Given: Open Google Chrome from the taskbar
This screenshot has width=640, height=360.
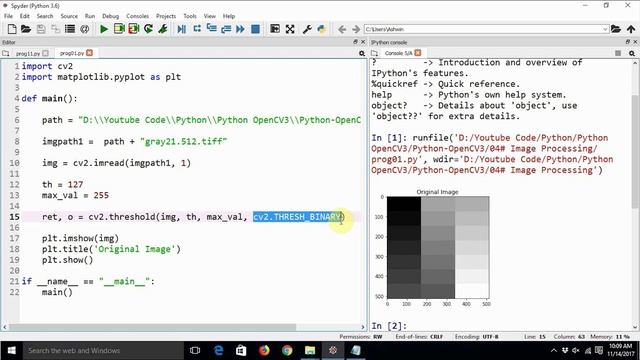Looking at the screenshot, I should pos(287,351).
